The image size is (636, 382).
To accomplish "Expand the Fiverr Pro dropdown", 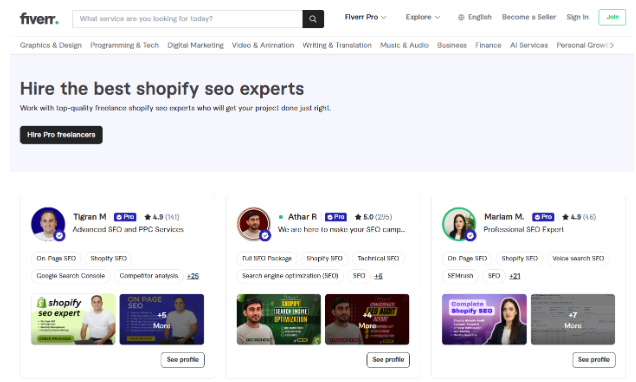I will point(365,17).
